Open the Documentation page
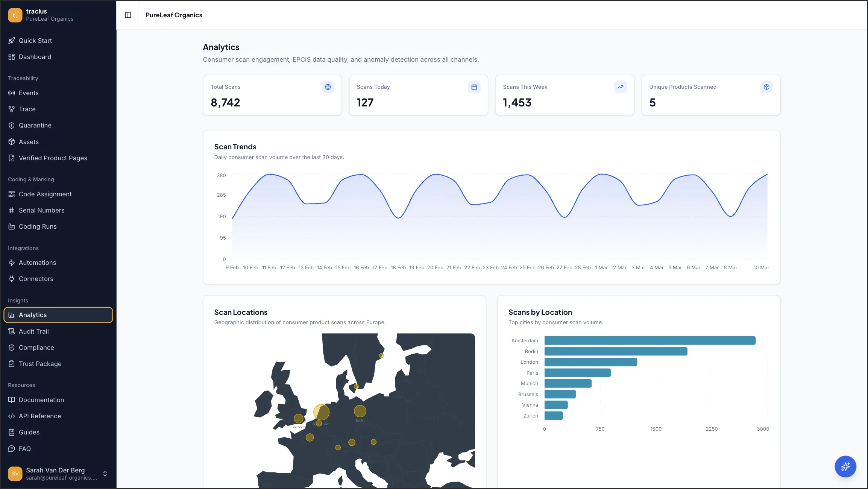This screenshot has height=489, width=868. (x=41, y=400)
